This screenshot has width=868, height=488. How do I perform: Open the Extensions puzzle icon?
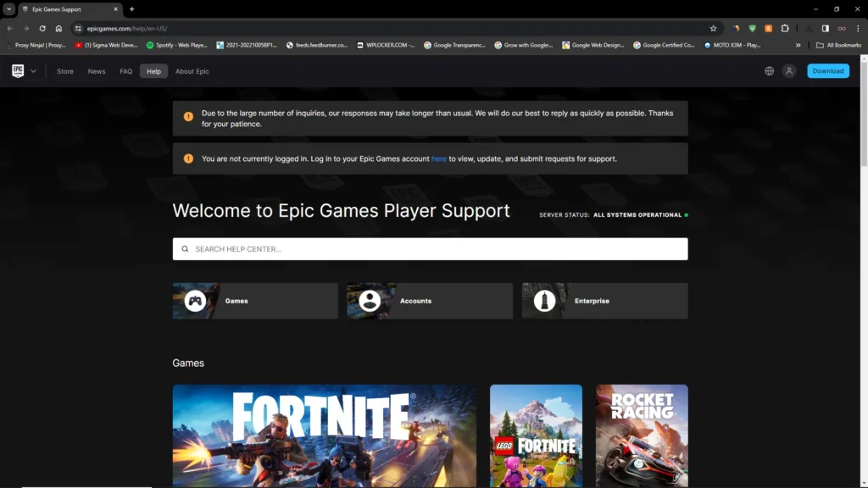785,28
